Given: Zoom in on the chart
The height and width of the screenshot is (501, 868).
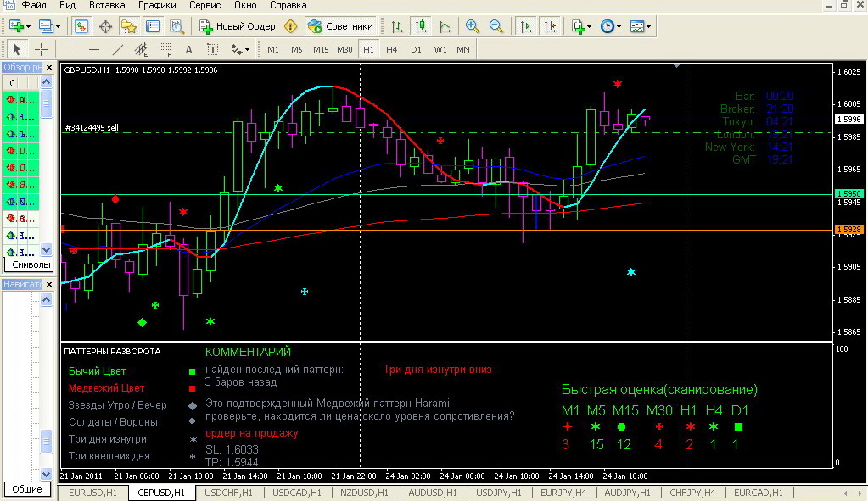Looking at the screenshot, I should (473, 26).
